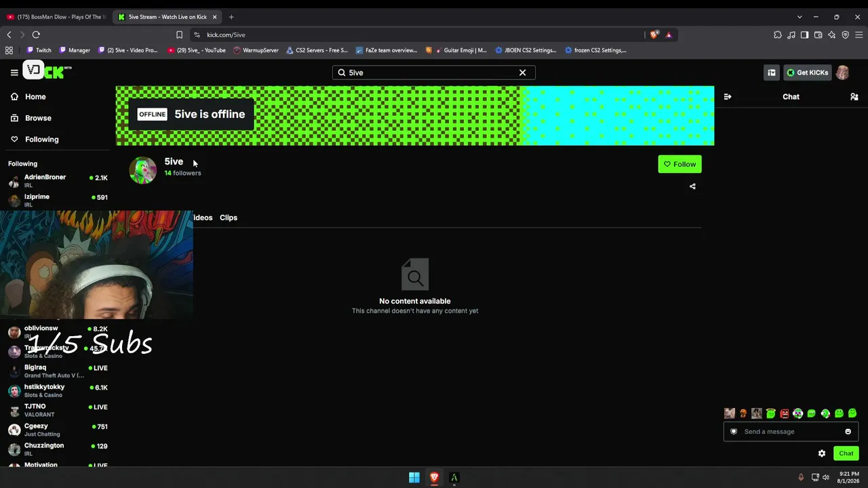Click the chat identity badge icon

[734, 432]
